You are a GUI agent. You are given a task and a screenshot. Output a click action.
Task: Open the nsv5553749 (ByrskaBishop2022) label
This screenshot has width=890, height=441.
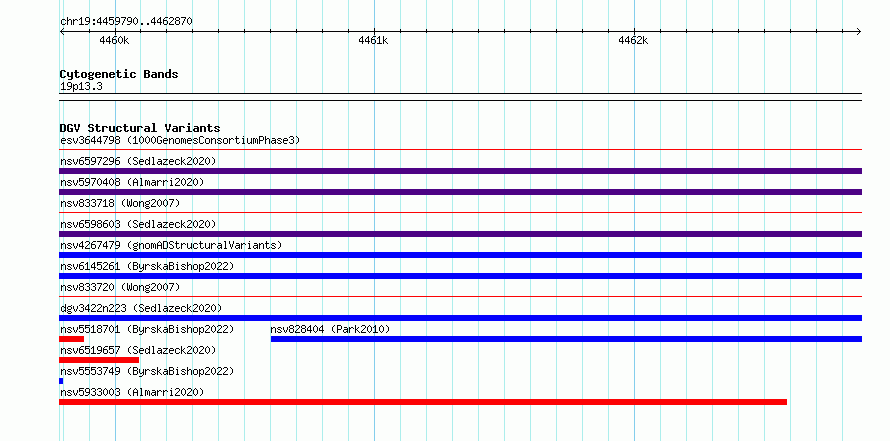147,371
